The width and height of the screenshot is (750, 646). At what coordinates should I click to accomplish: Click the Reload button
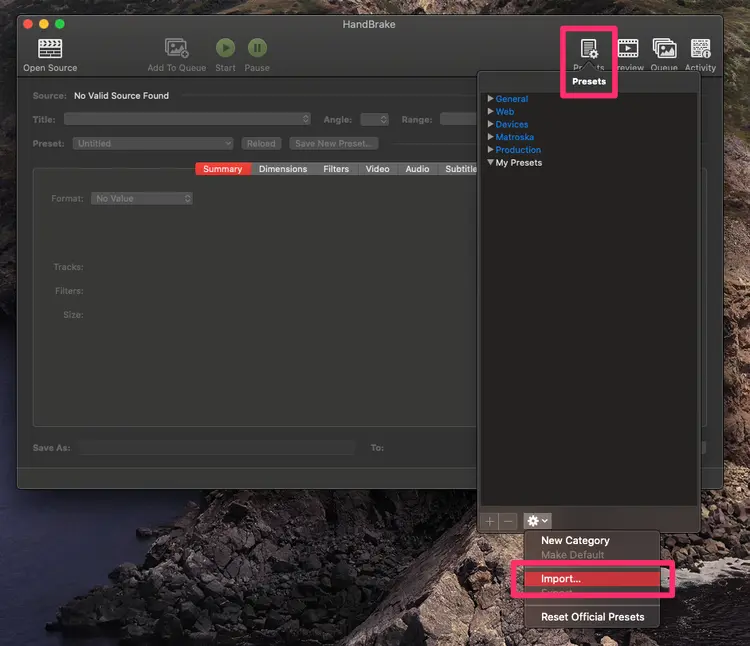(261, 143)
